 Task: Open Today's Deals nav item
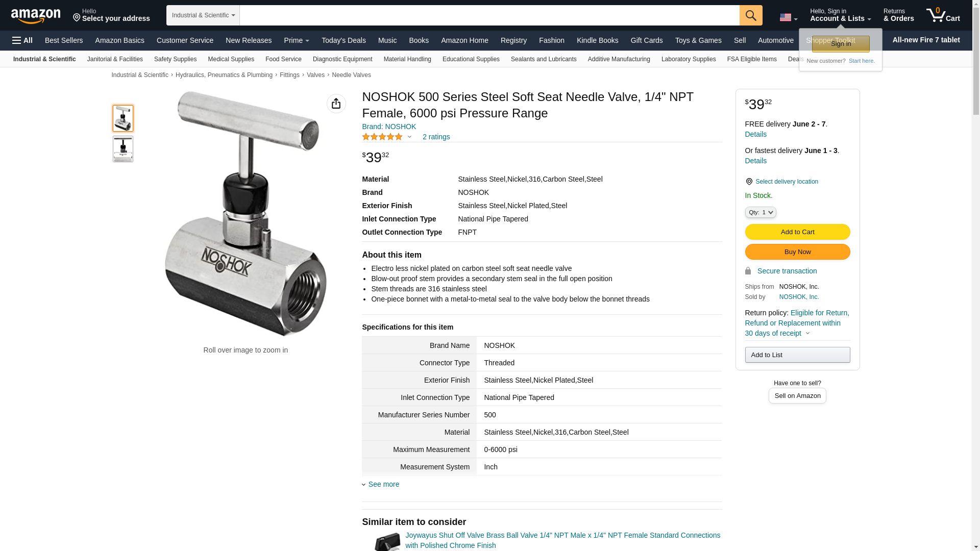coord(344,40)
